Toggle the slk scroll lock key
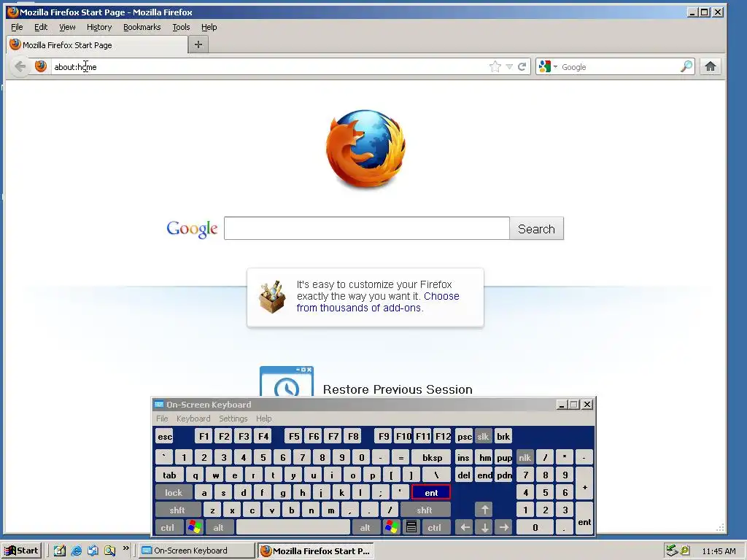 point(483,437)
